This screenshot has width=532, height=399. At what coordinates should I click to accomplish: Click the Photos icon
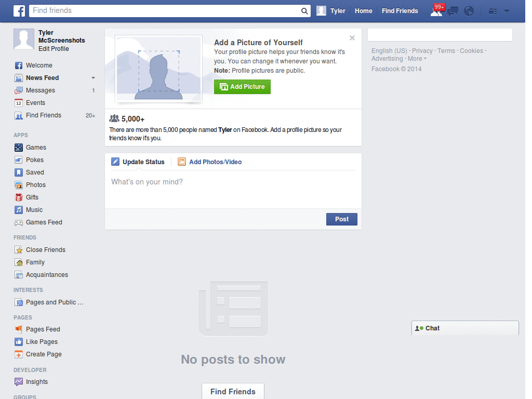click(19, 185)
